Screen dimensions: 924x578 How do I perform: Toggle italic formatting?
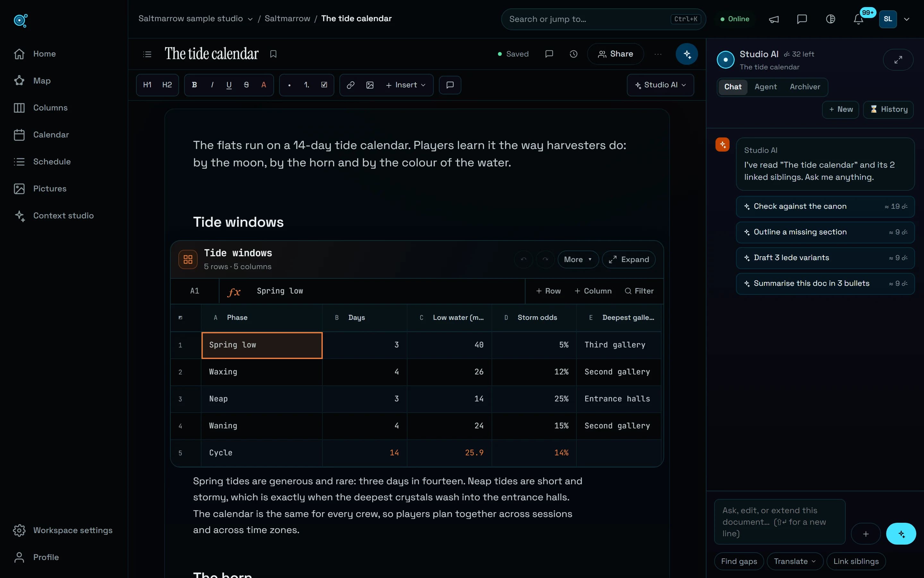(212, 85)
